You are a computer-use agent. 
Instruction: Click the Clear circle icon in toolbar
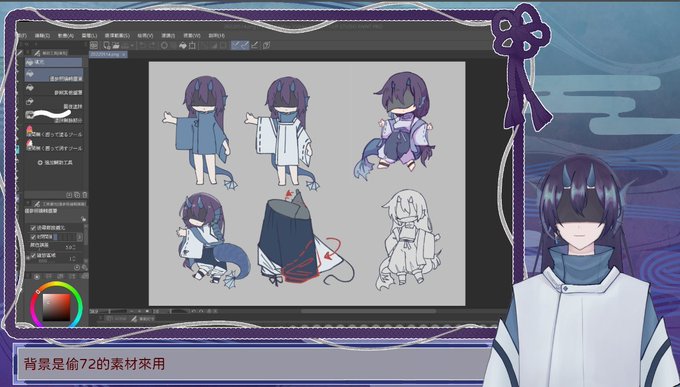coord(164,46)
